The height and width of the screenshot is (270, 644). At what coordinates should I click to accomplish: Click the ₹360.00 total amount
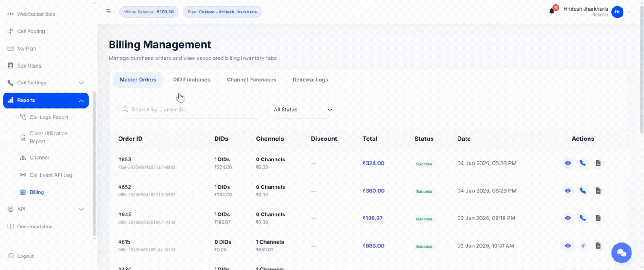(373, 190)
